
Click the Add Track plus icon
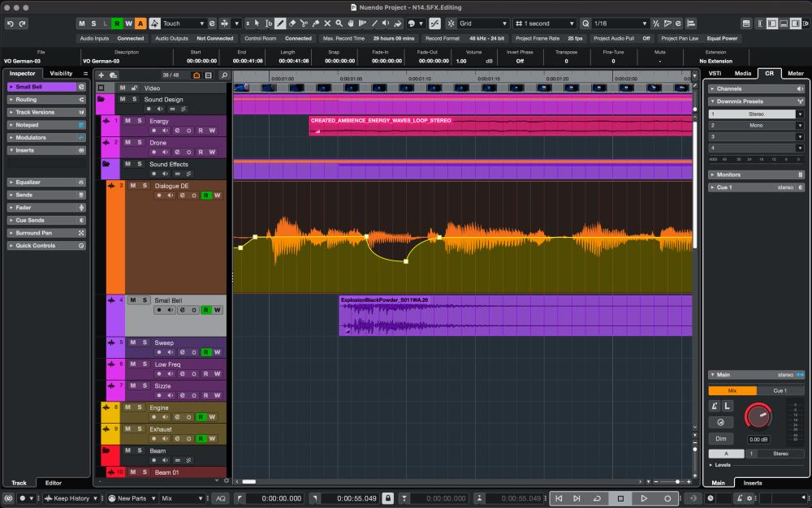pyautogui.click(x=101, y=75)
